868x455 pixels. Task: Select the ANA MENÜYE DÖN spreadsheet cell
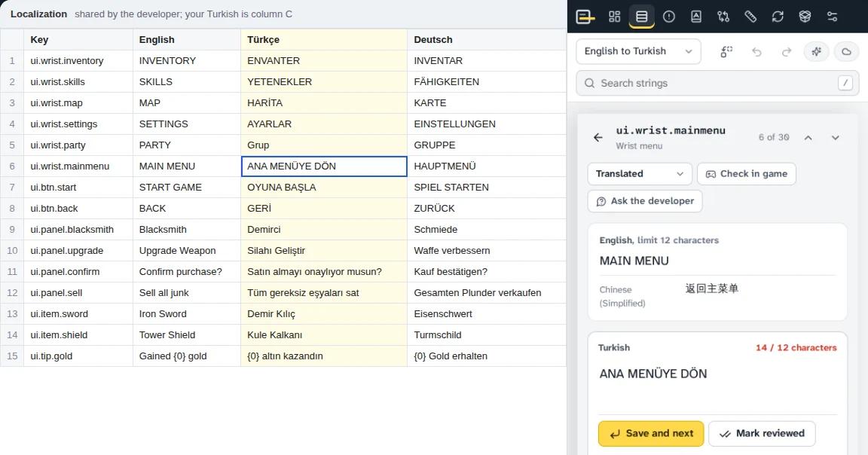pos(324,166)
